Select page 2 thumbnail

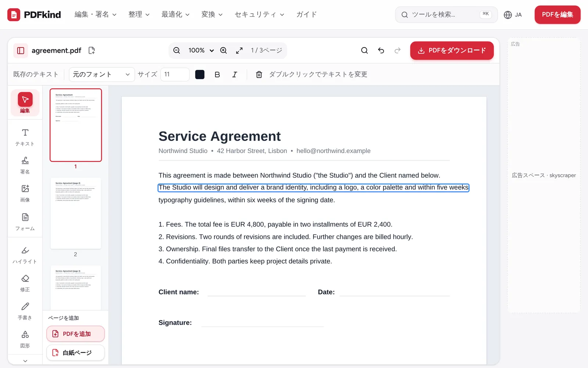pos(76,213)
